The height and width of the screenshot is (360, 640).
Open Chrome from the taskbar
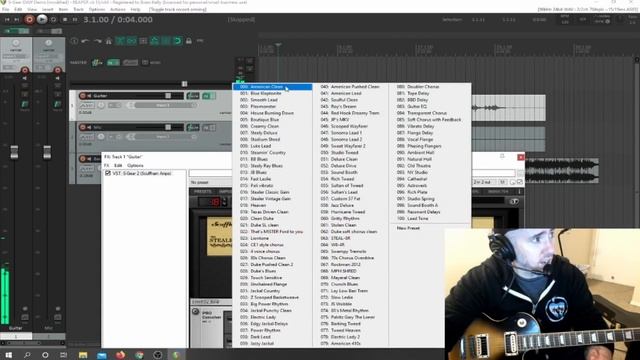coord(139,355)
